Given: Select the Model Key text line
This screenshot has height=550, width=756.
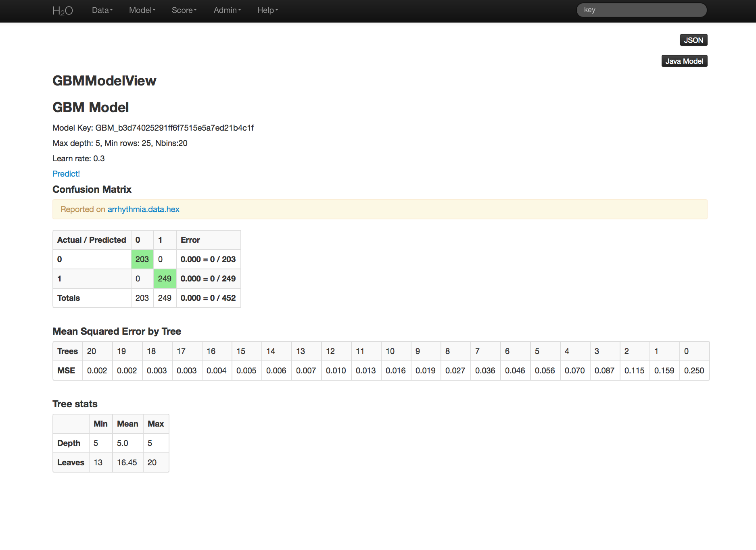Looking at the screenshot, I should (153, 128).
